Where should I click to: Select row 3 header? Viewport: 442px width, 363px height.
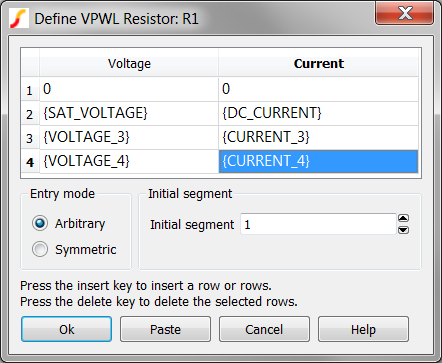click(30, 138)
